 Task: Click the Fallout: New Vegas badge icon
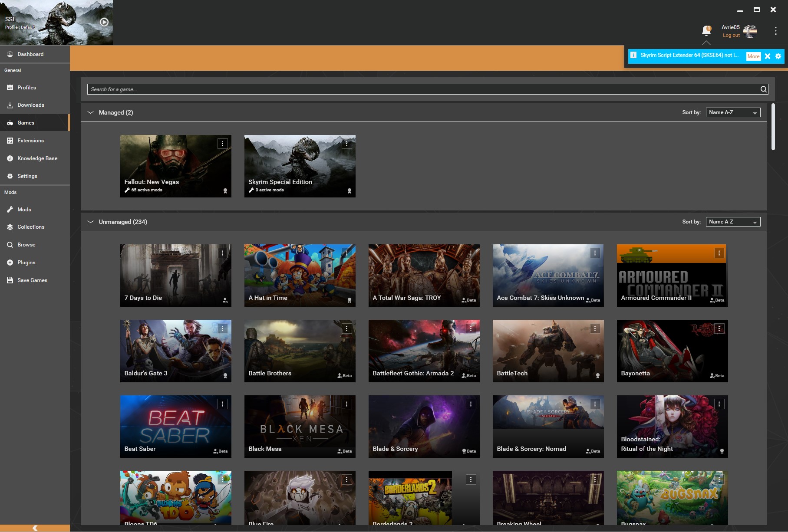[x=225, y=191]
